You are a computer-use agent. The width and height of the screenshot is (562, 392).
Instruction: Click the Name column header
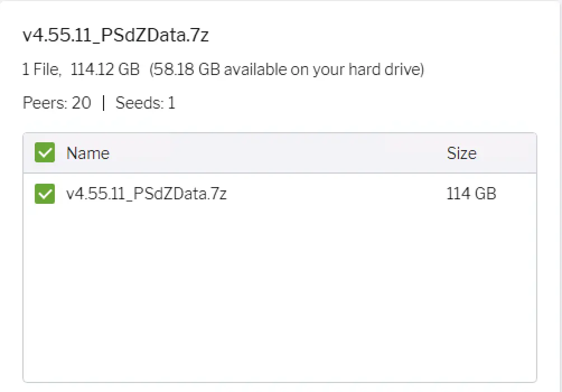[x=88, y=153]
